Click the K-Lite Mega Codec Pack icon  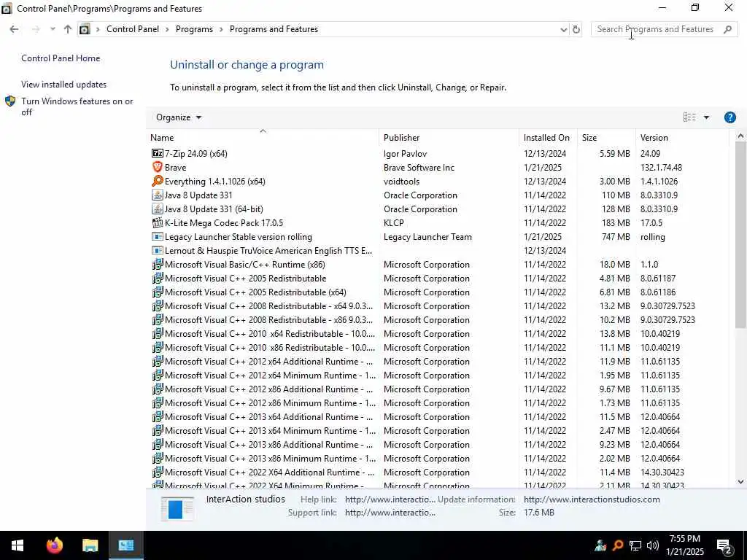(158, 222)
